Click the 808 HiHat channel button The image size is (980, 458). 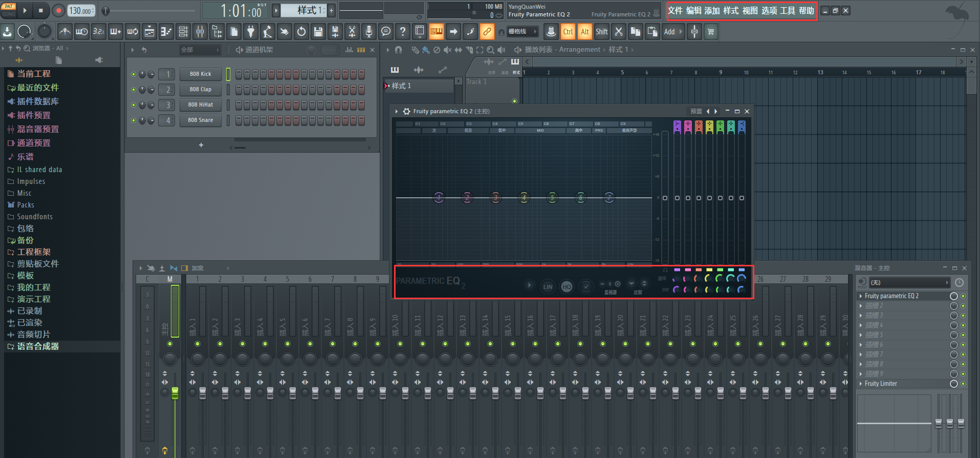pos(201,105)
